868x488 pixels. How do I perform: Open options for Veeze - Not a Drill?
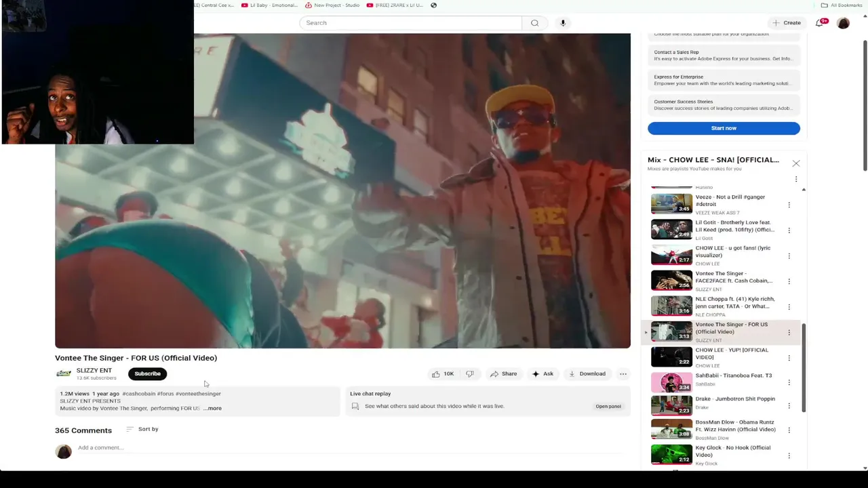[789, 205]
